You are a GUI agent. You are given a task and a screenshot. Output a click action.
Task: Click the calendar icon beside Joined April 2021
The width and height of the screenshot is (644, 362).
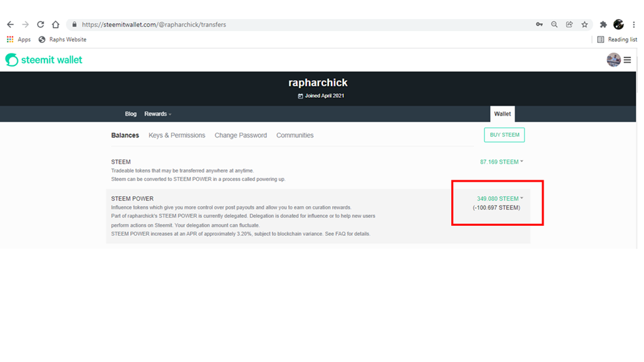click(301, 96)
